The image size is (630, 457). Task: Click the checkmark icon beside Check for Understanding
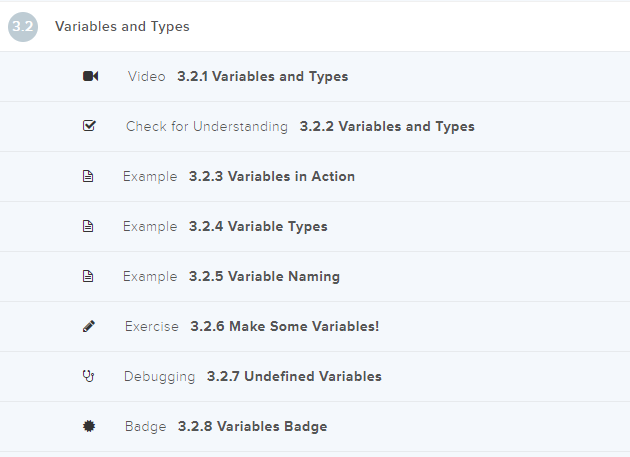89,126
